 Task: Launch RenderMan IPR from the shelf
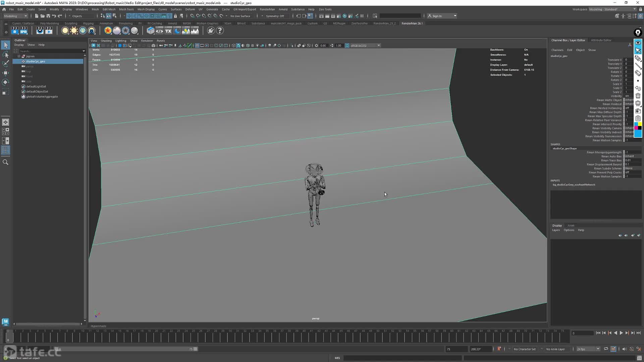(23, 31)
